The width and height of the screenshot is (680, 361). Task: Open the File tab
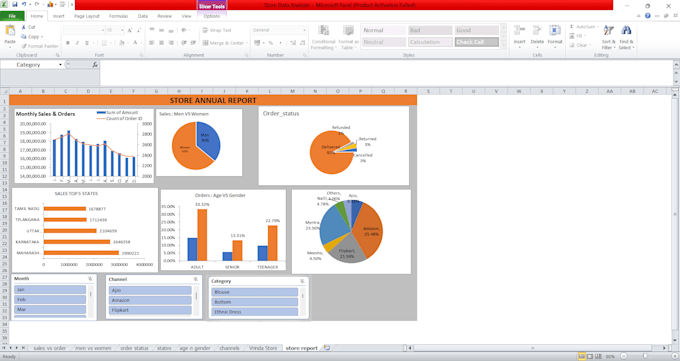(x=12, y=16)
